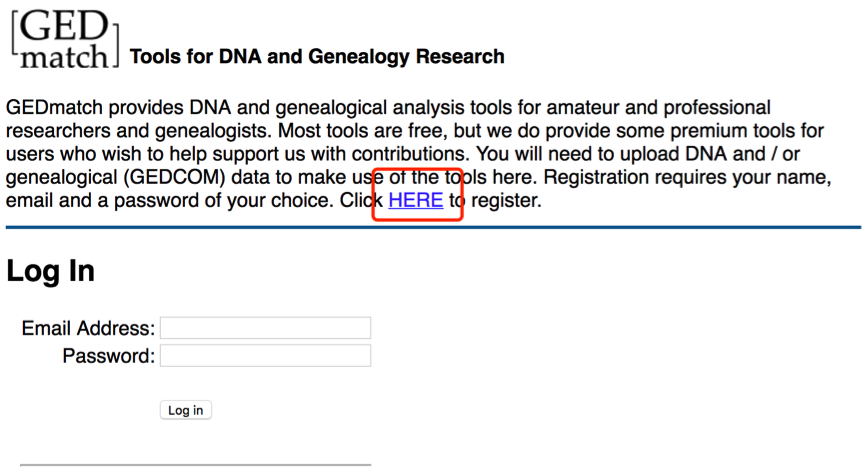The width and height of the screenshot is (865, 468).
Task: Click the blue horizontal divider line
Action: click(x=433, y=227)
